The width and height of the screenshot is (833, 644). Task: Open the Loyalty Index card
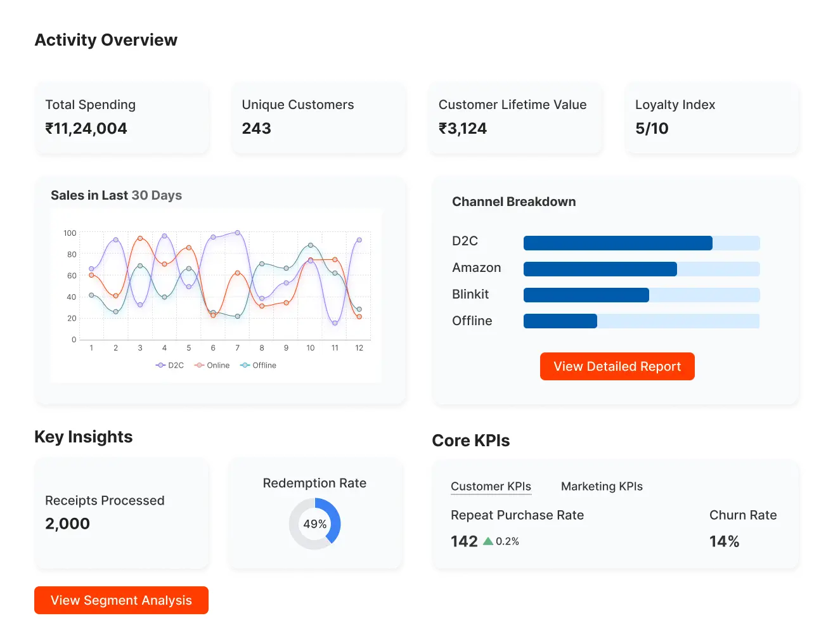point(711,118)
